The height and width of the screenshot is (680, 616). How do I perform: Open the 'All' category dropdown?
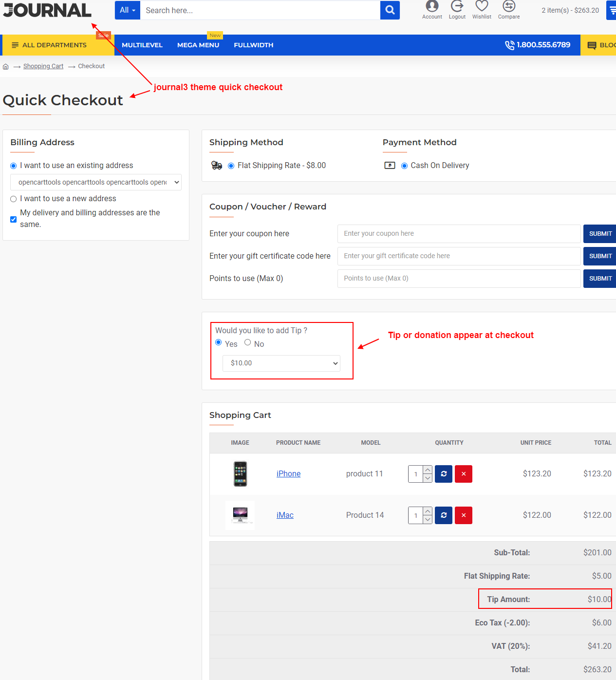[127, 10]
